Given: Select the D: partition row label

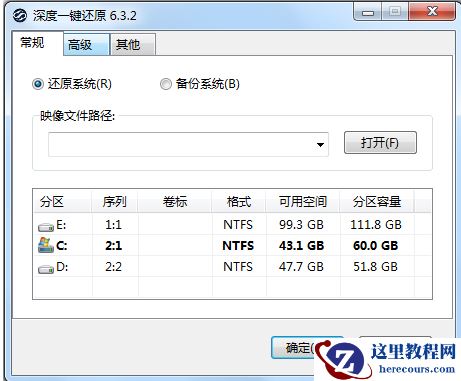Looking at the screenshot, I should 62,267.
